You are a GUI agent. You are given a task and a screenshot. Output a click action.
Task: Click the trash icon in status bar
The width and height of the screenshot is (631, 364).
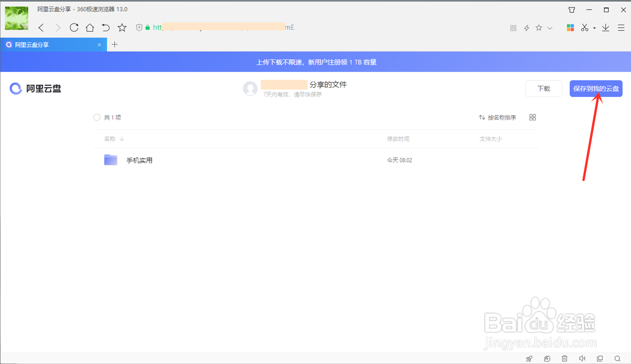pos(565,358)
